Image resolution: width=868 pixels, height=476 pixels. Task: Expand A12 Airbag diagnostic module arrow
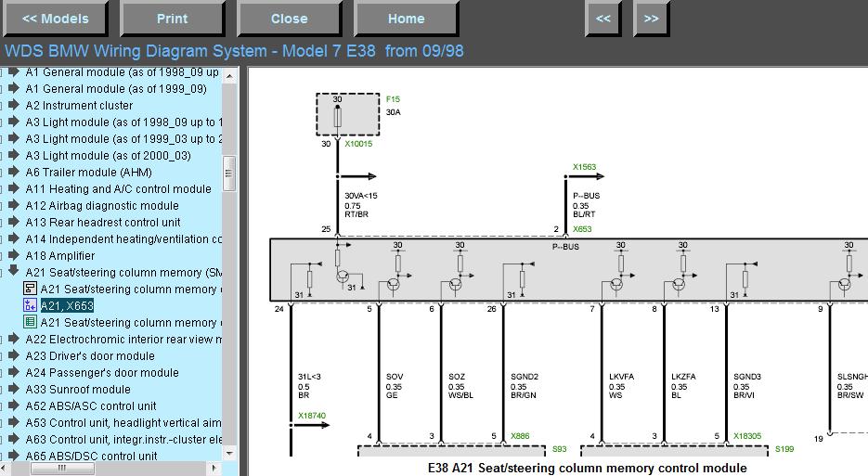tap(14, 205)
